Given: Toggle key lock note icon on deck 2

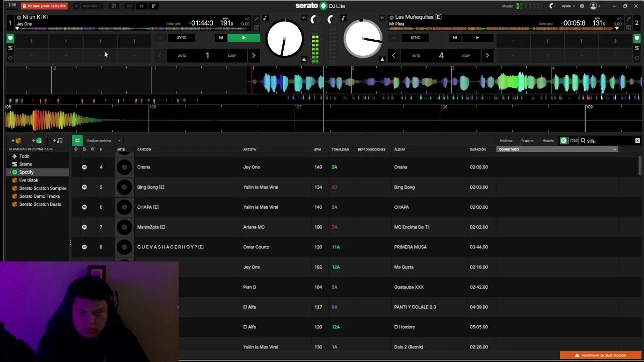Looking at the screenshot, I should pos(343,19).
